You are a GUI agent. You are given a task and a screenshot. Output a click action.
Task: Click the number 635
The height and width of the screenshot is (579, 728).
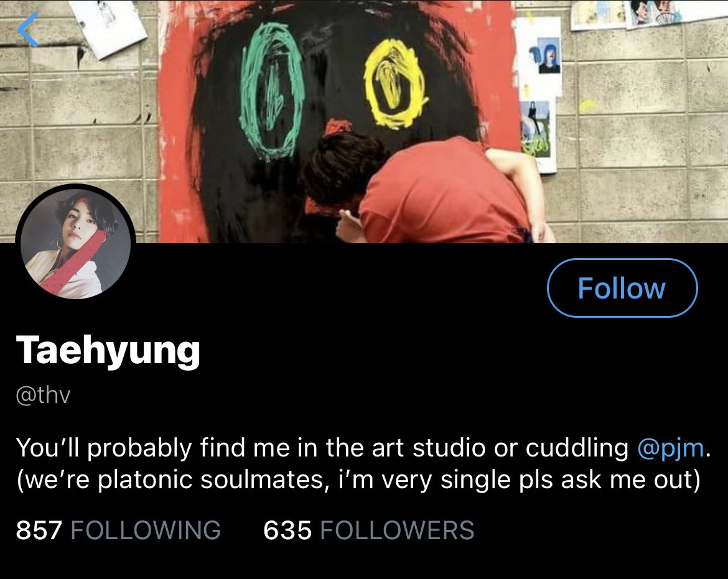click(x=287, y=530)
